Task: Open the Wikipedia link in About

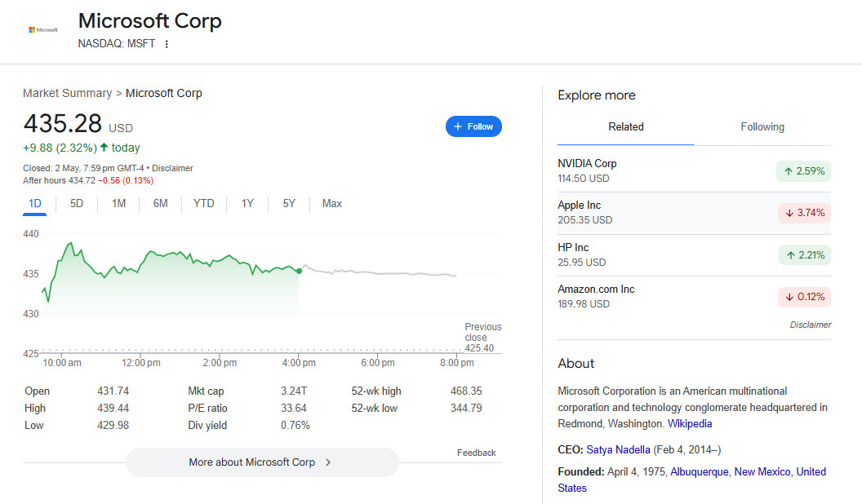Action: tap(690, 423)
